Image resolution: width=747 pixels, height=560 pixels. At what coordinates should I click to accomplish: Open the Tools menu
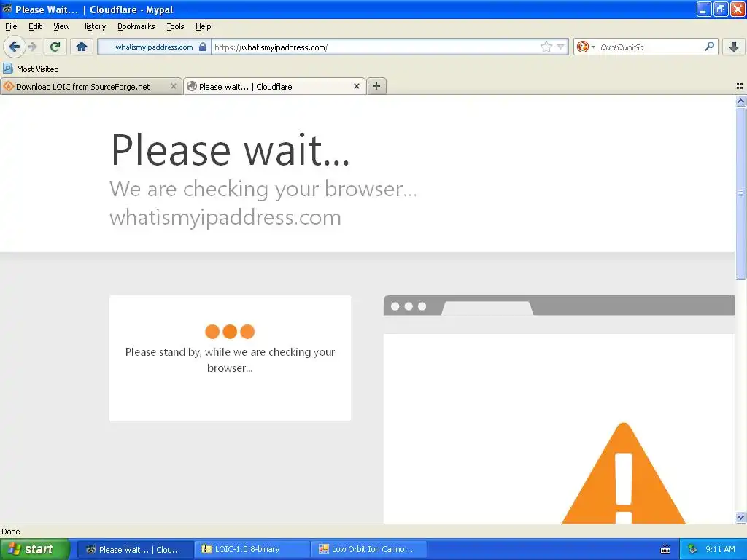(175, 26)
